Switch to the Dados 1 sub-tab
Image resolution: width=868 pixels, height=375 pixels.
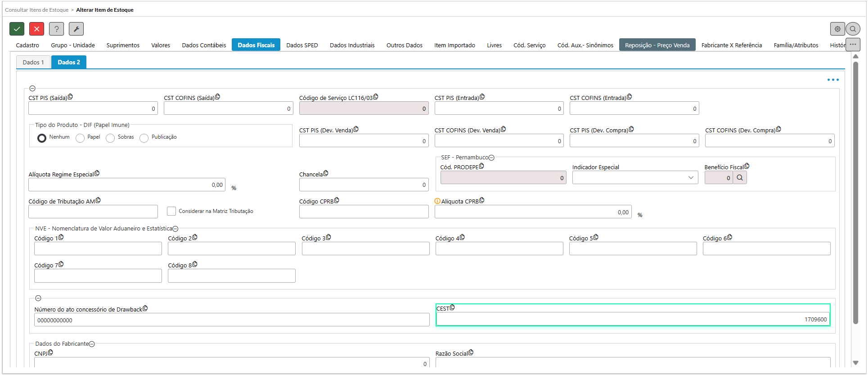[33, 62]
